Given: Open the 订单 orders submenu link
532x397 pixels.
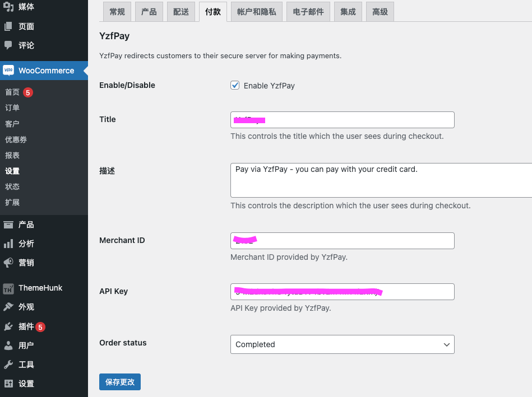Looking at the screenshot, I should tap(12, 108).
